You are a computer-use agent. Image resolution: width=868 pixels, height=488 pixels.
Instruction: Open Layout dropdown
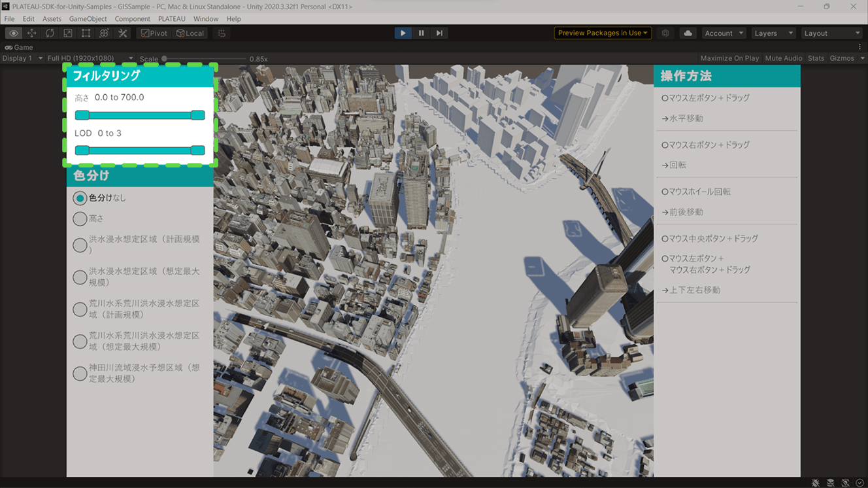click(x=831, y=33)
